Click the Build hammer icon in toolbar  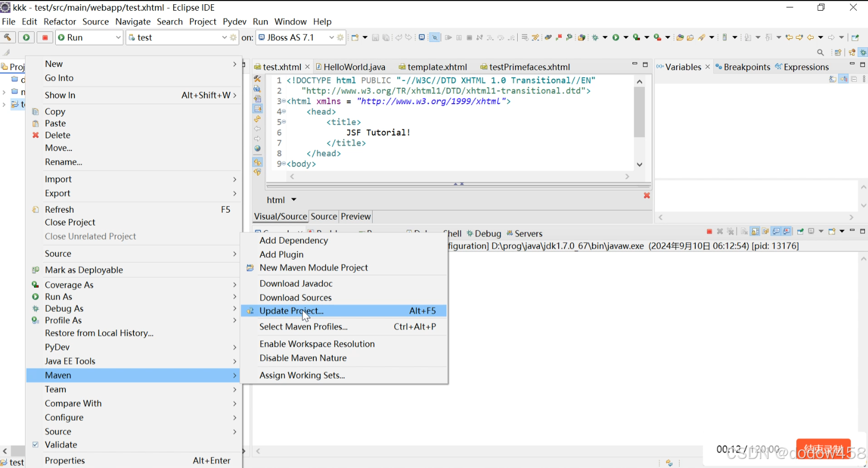(7, 37)
